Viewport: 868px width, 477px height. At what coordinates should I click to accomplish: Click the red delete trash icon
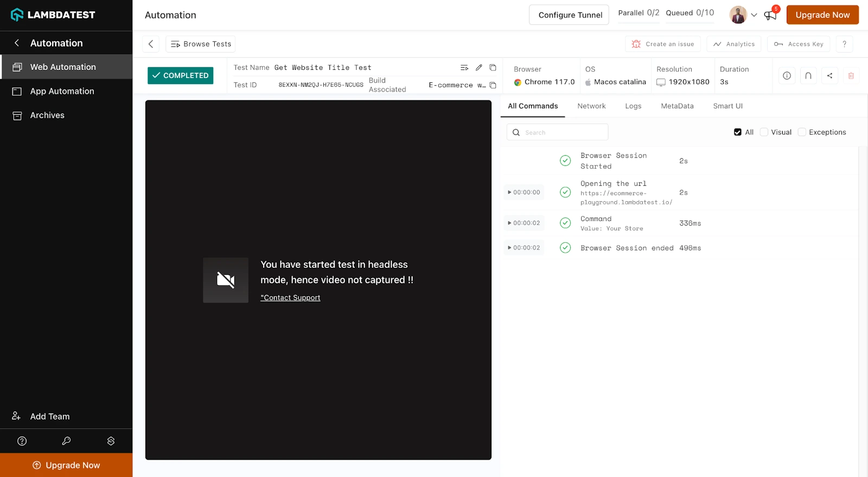click(x=851, y=76)
